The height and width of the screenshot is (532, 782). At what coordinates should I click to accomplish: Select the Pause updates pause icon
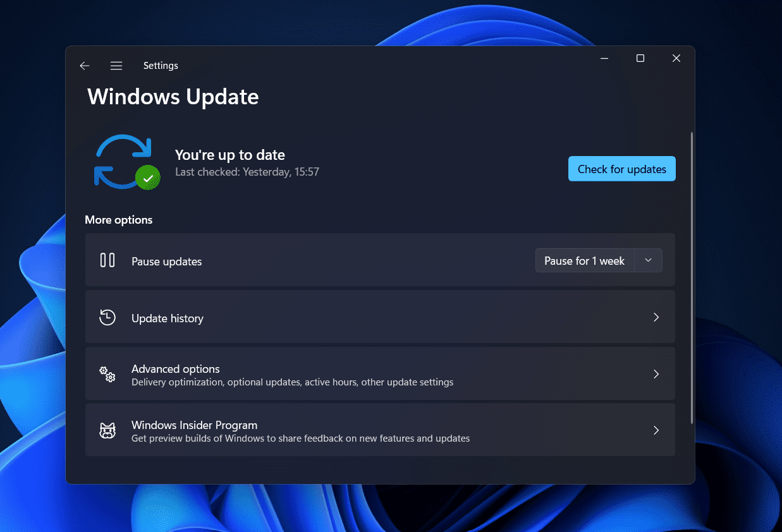(x=107, y=260)
